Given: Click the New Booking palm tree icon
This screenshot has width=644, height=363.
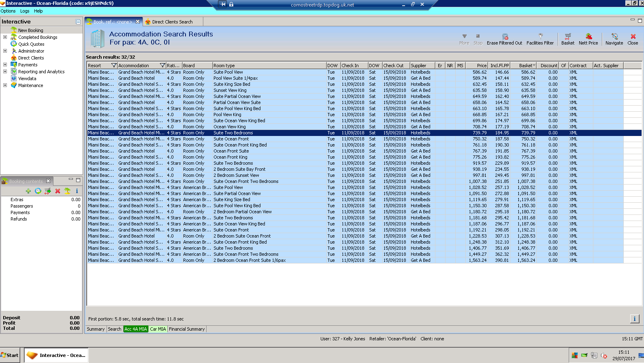Looking at the screenshot, I should (x=14, y=30).
